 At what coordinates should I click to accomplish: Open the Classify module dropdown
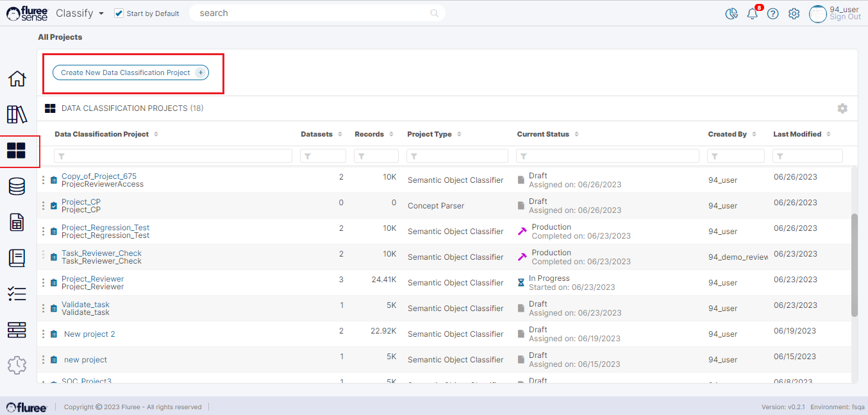[x=79, y=13]
